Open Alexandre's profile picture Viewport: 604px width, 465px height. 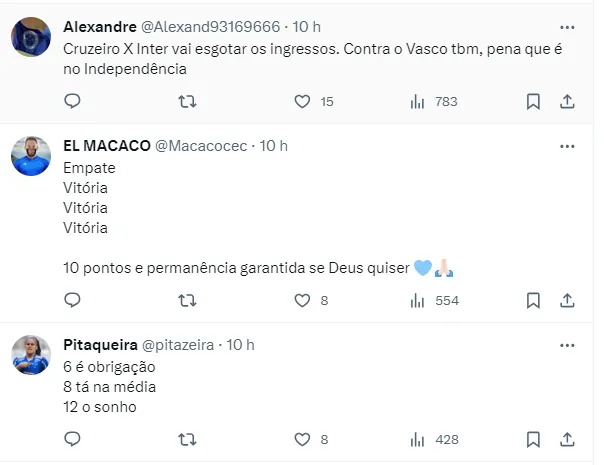[31, 38]
